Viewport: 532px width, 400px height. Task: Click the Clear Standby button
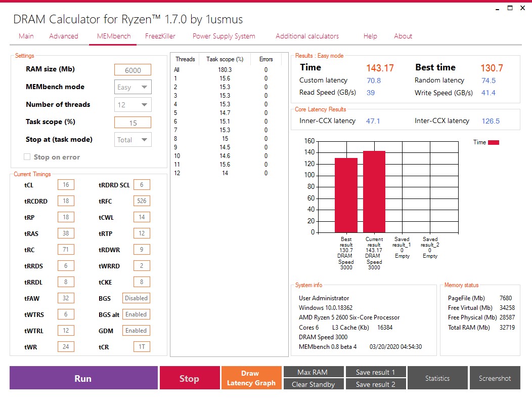point(314,384)
